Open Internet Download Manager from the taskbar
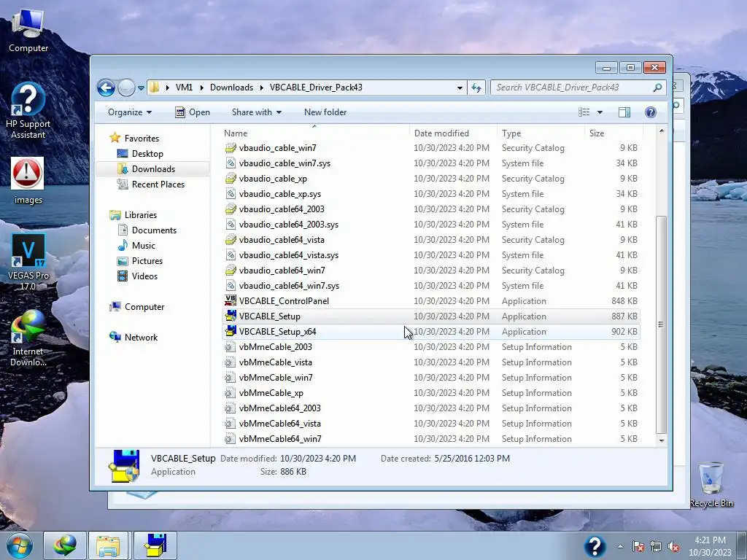Screen dimensions: 747x560 coord(65,545)
